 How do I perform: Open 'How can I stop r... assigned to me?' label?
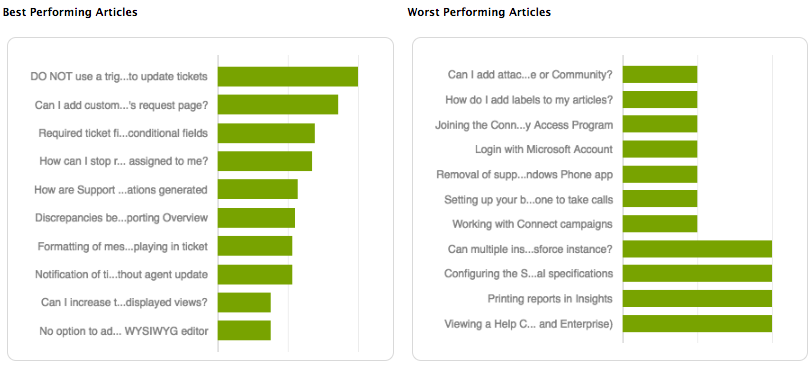point(124,161)
